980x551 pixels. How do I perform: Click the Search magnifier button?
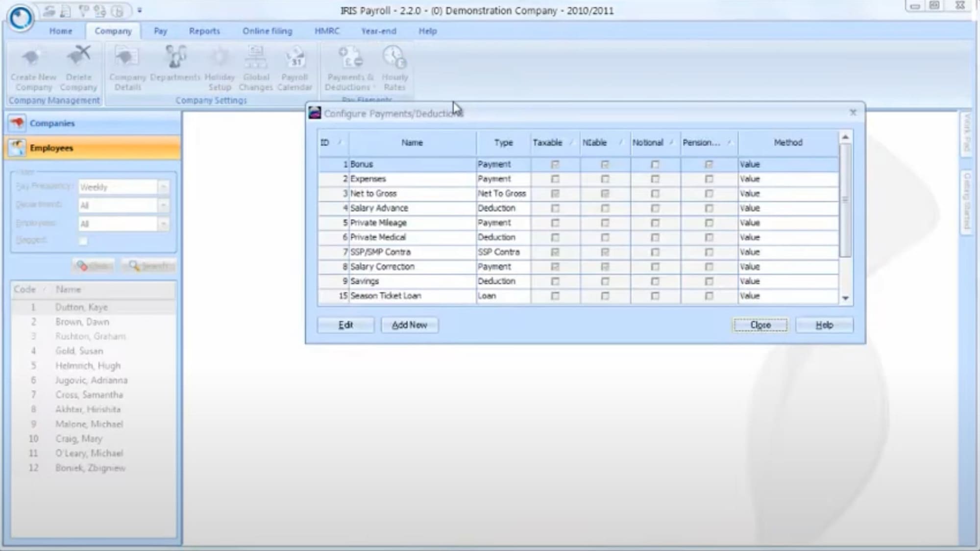coord(149,266)
